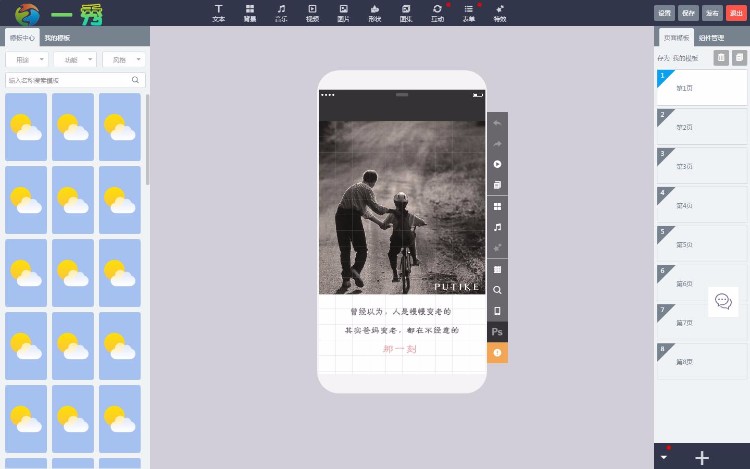Preview the page with the play icon
Viewport: 750px width, 469px height.
(x=497, y=164)
